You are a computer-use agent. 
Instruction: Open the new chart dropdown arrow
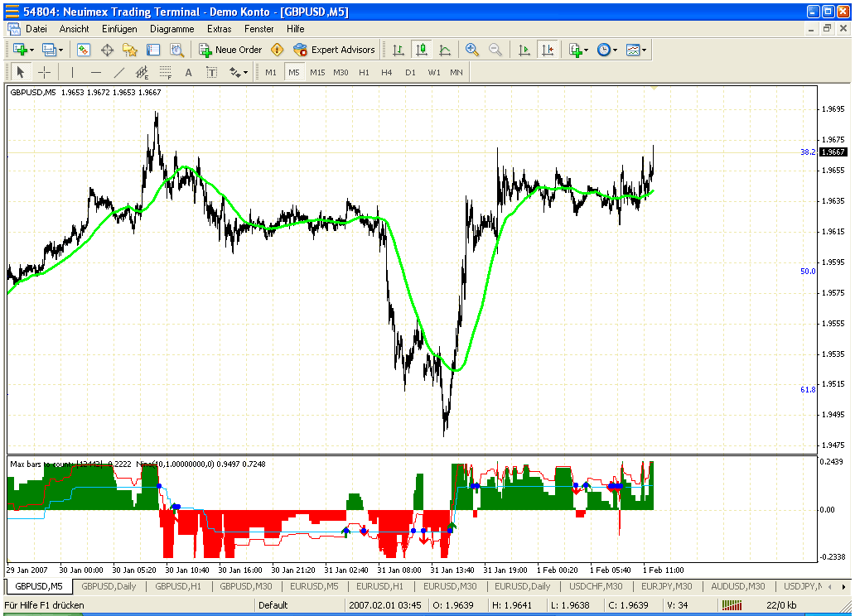pyautogui.click(x=31, y=50)
